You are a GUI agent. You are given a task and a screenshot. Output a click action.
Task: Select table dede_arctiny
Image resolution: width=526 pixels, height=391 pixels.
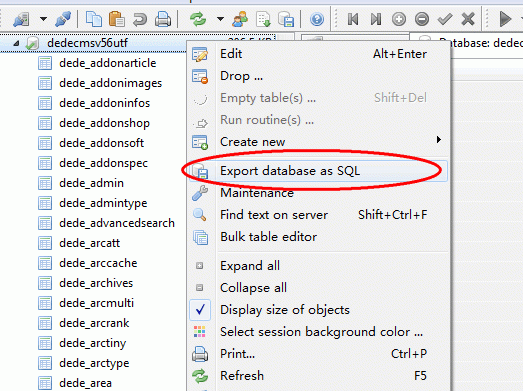pyautogui.click(x=93, y=343)
